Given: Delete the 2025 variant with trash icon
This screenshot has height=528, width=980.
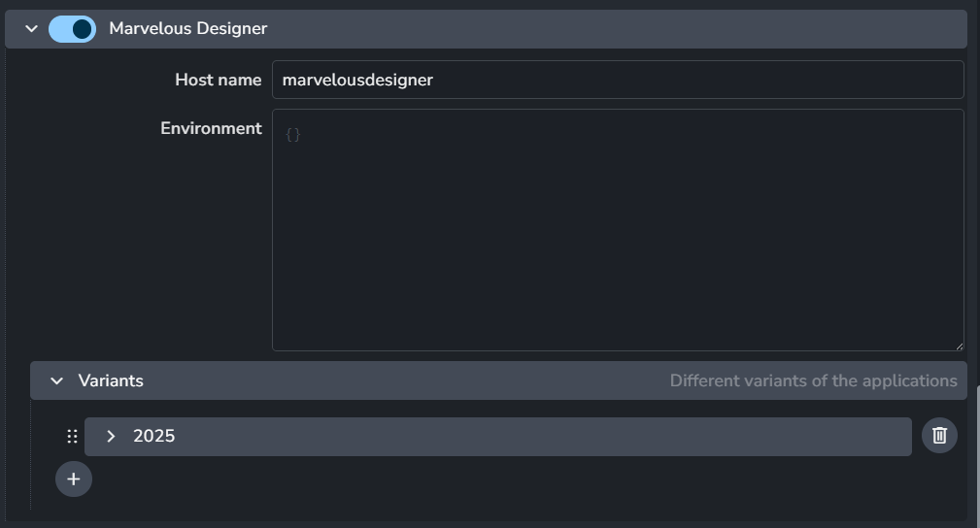Looking at the screenshot, I should click(x=939, y=436).
